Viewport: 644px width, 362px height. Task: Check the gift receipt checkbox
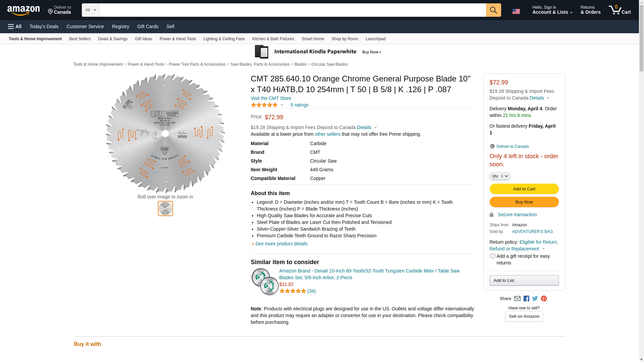(x=493, y=256)
